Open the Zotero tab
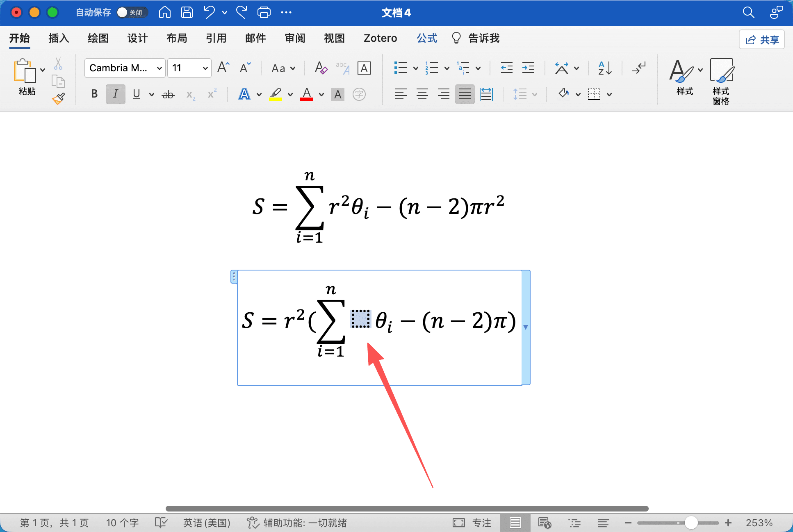This screenshot has width=793, height=532. point(380,38)
